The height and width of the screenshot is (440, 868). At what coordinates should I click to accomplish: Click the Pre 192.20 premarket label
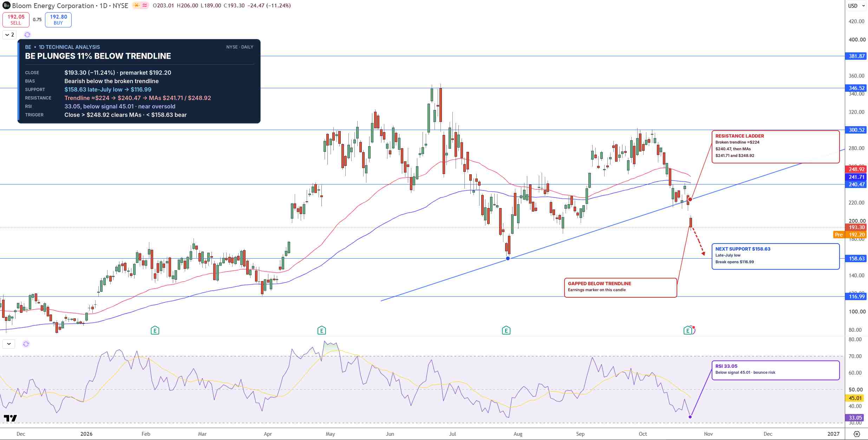[x=850, y=235]
